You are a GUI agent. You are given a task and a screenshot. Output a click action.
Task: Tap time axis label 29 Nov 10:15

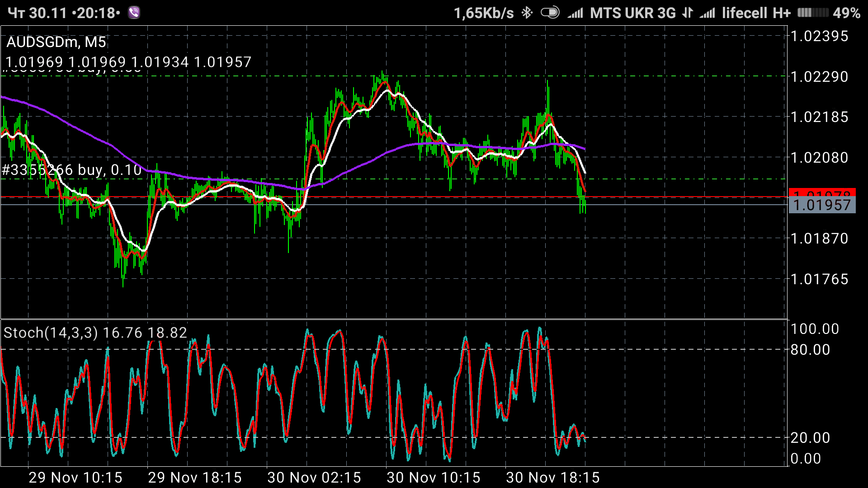[75, 478]
